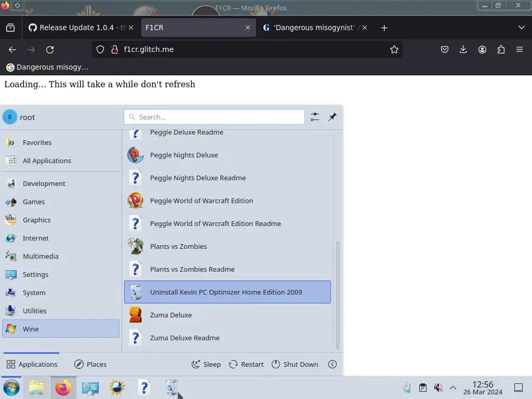Open system settings taskbar icon
This screenshot has width=532, height=399.
click(90, 388)
